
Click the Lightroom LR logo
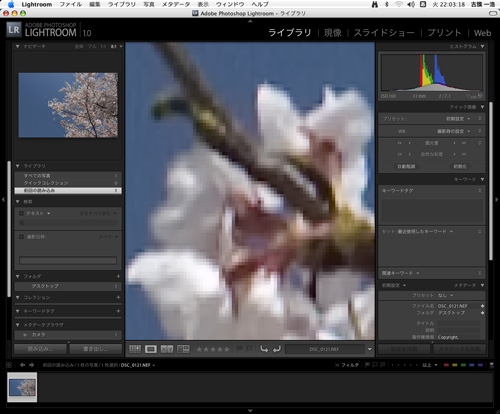click(14, 30)
